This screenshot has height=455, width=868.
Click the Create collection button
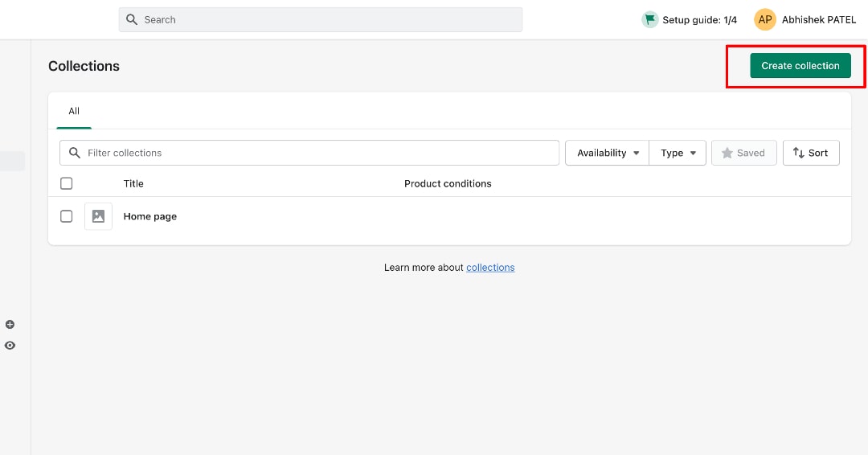click(800, 66)
